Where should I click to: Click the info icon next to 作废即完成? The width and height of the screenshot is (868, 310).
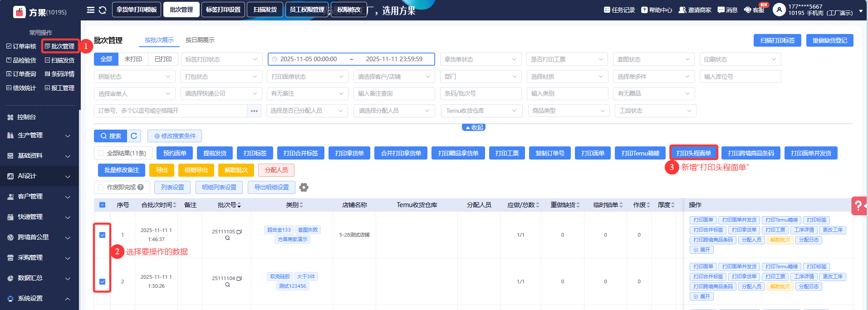[x=141, y=187]
